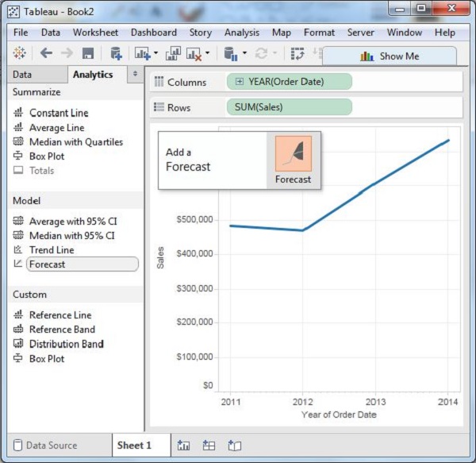Click the back (undo) arrow in toolbar
The height and width of the screenshot is (463, 476).
[46, 53]
